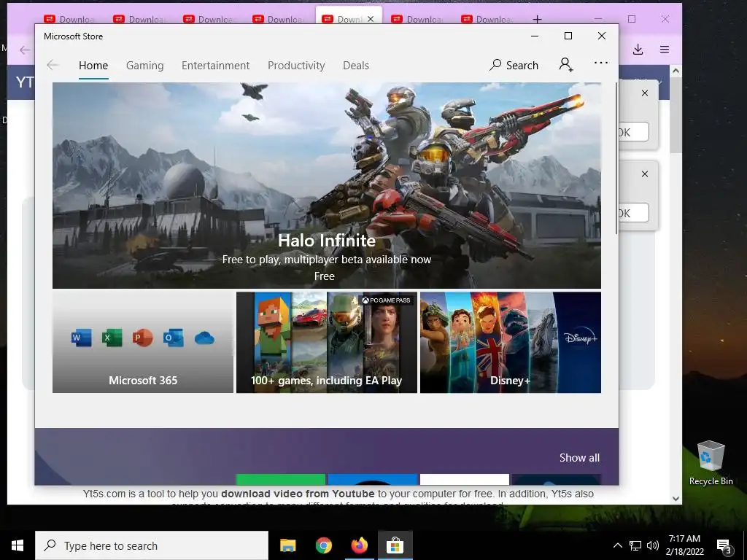
Task: Launch Google Chrome from the taskbar
Action: point(323,545)
